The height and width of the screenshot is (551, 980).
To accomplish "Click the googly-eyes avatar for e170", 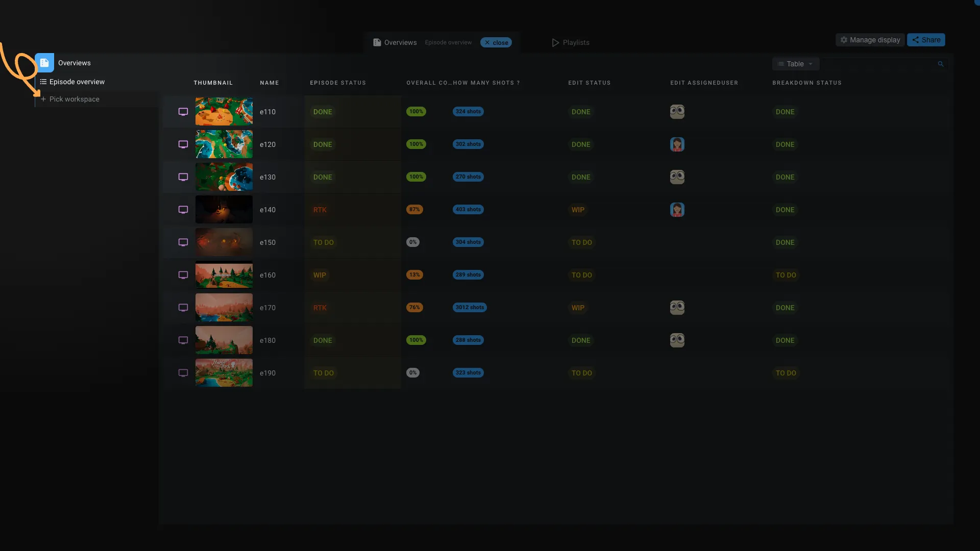I will tap(677, 308).
